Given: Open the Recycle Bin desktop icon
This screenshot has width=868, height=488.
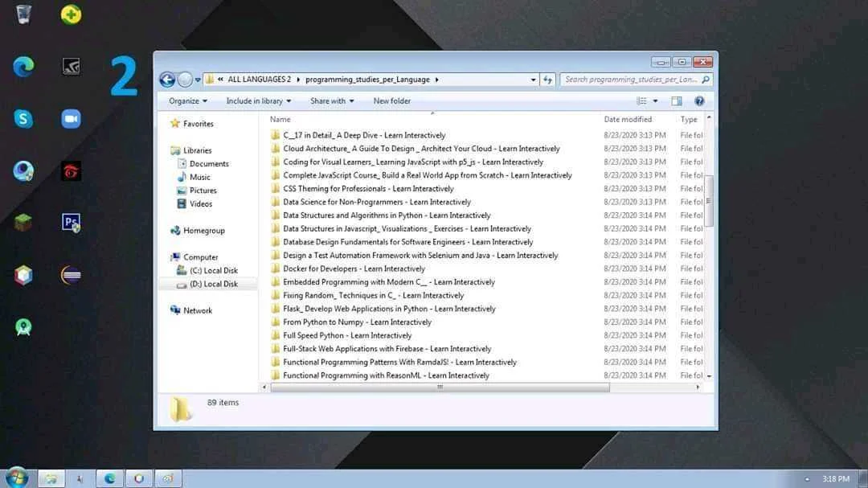Looking at the screenshot, I should (23, 14).
